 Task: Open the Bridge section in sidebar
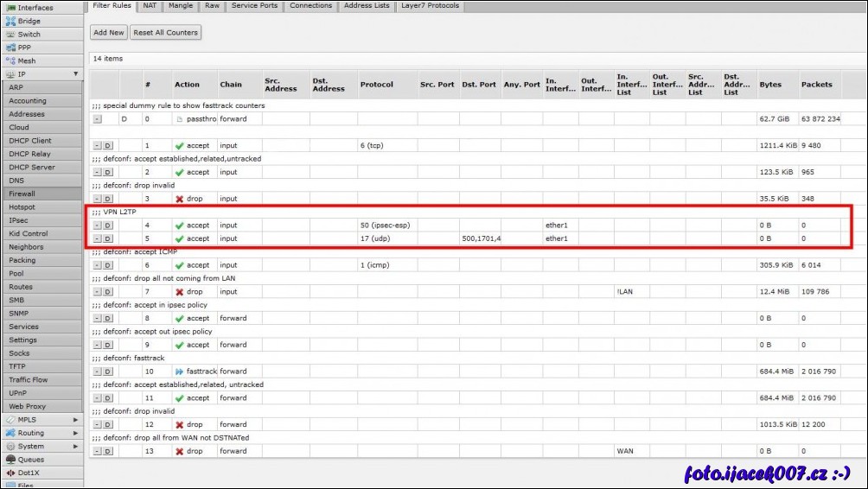pos(29,21)
